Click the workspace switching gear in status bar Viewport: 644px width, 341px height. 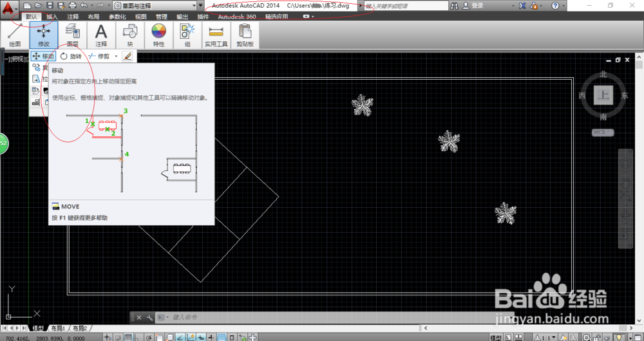coord(586,337)
